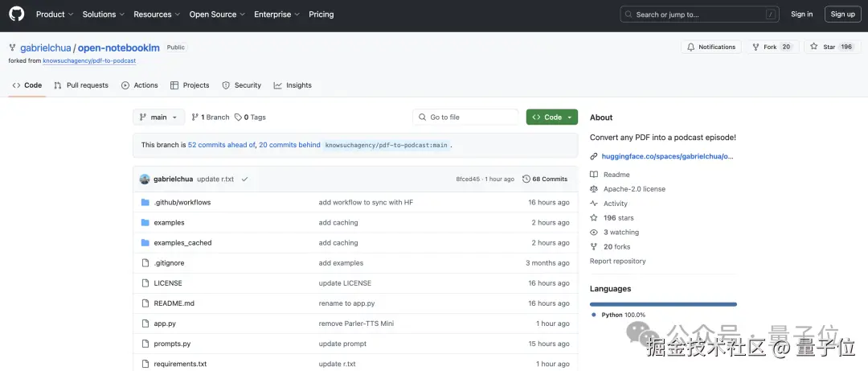Open the Activity page
The image size is (868, 371).
coord(615,204)
